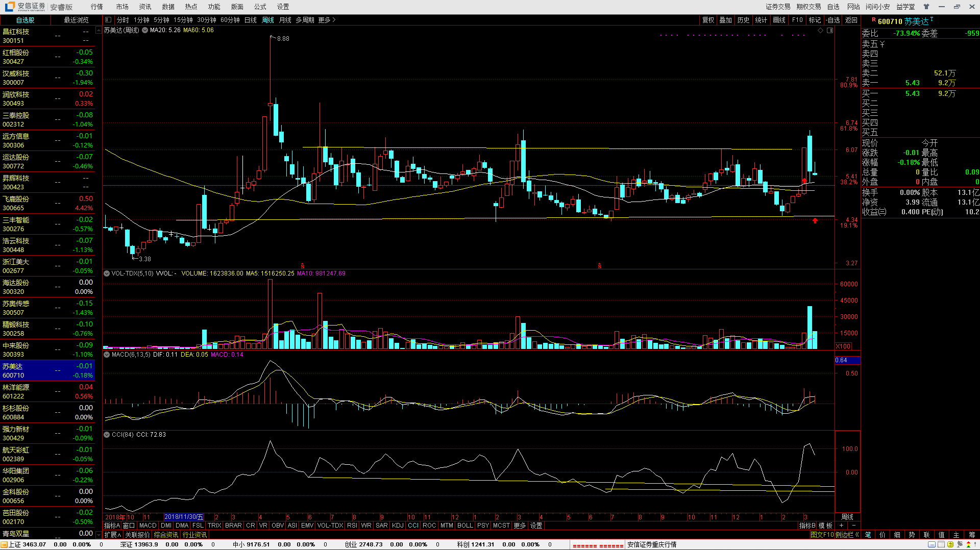Click the red-green arrows icon in status bar
Screen dimensions: 980x550
(x=969, y=545)
